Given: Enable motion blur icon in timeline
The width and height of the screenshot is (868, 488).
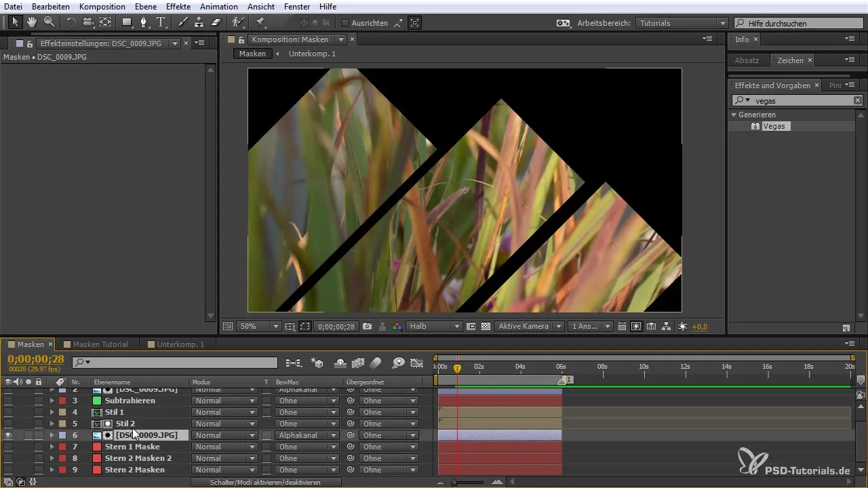Looking at the screenshot, I should [376, 363].
